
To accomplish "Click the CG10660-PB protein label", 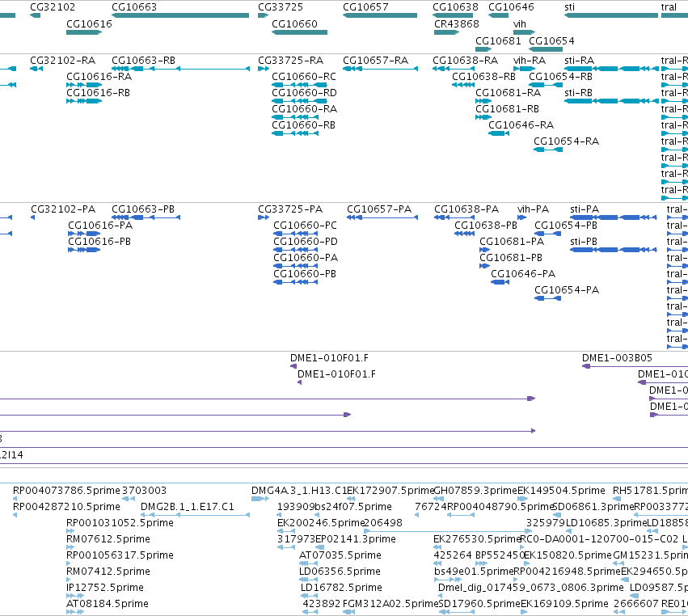I will click(305, 274).
